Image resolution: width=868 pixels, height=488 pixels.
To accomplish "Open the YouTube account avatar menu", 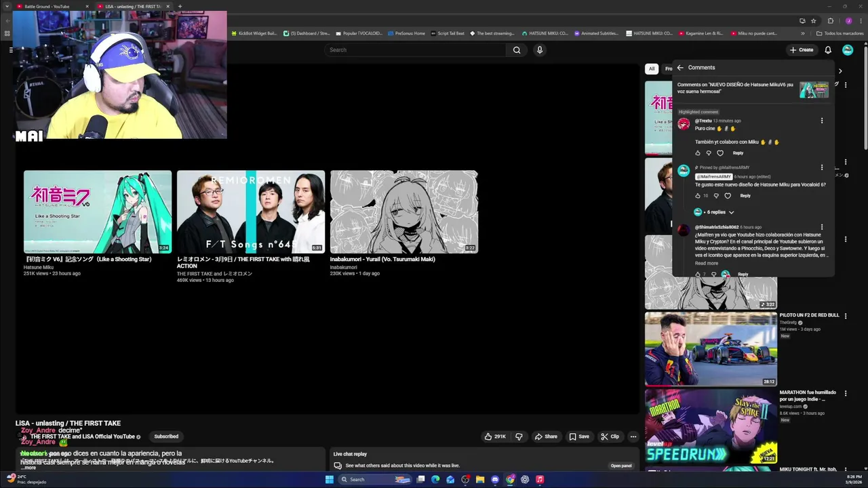I will (x=848, y=49).
